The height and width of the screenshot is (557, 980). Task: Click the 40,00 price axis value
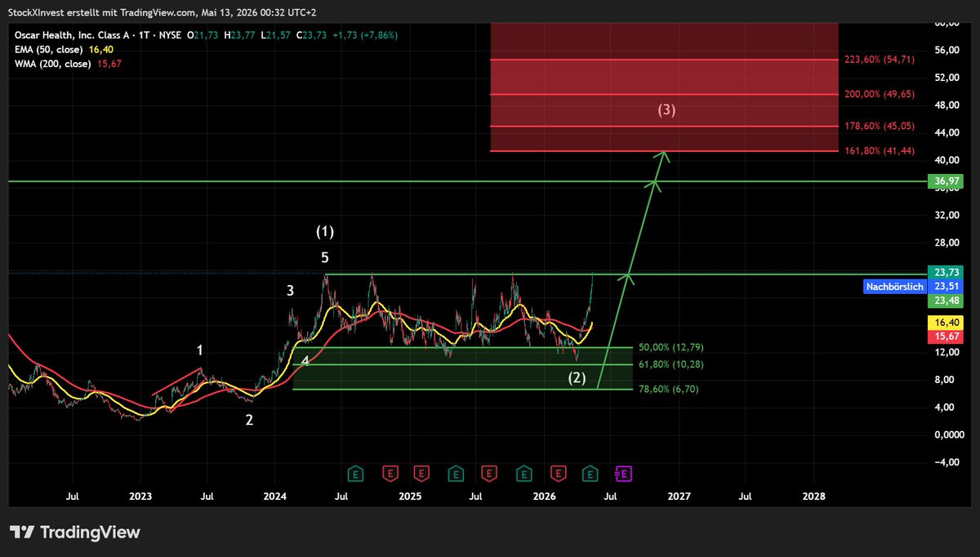pyautogui.click(x=946, y=160)
